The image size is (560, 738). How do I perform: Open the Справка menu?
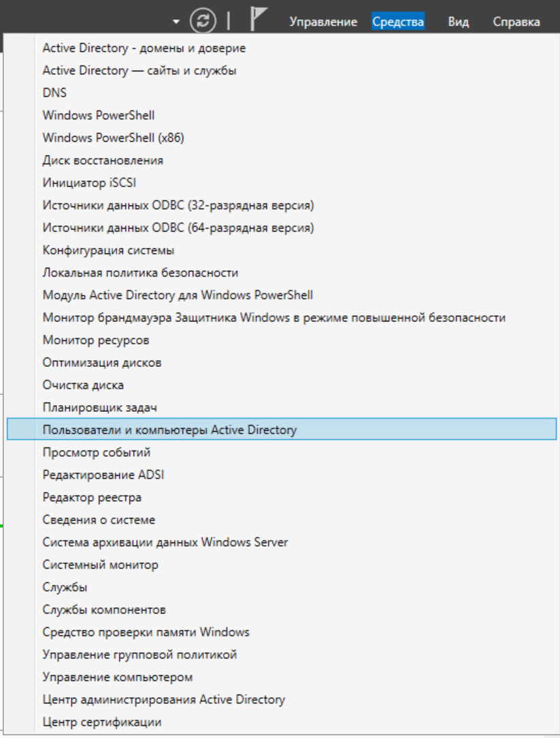point(516,22)
